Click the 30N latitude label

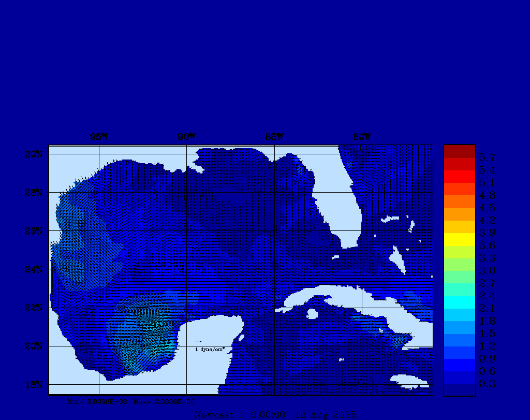33,154
